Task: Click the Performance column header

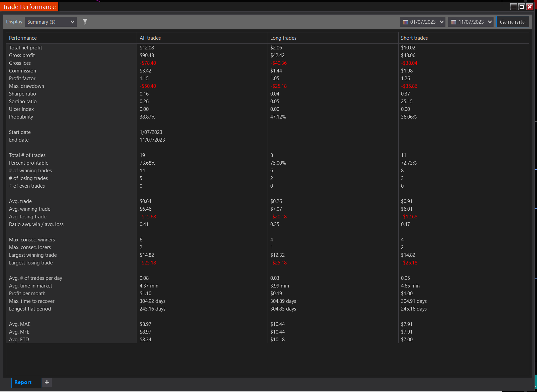Action: click(23, 38)
